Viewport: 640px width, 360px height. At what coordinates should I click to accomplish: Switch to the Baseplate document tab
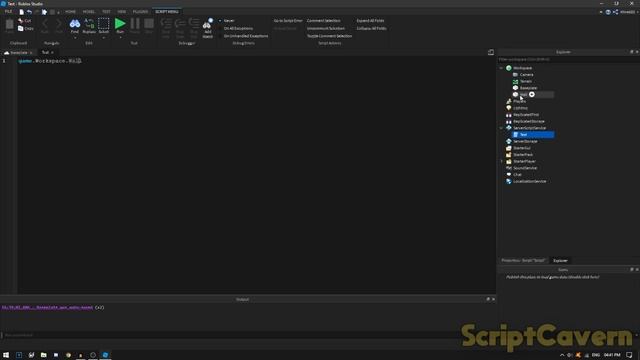coord(16,53)
